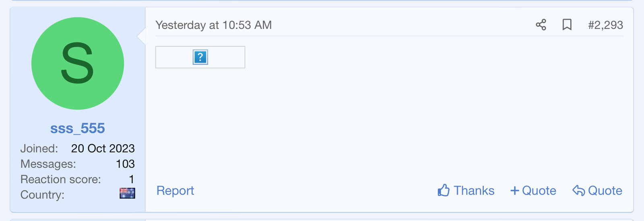Click the Australian flag country icon
Image resolution: width=644 pixels, height=221 pixels.
(x=127, y=193)
